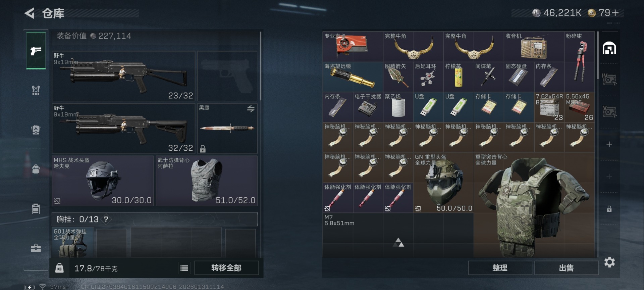
Task: Select the GN 重型头盔 in warehouse grid
Action: (x=443, y=183)
